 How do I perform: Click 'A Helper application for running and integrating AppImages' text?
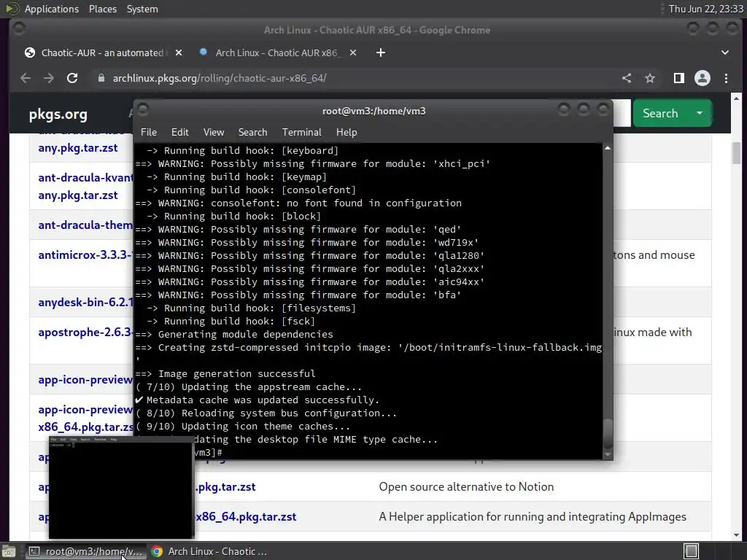click(533, 517)
